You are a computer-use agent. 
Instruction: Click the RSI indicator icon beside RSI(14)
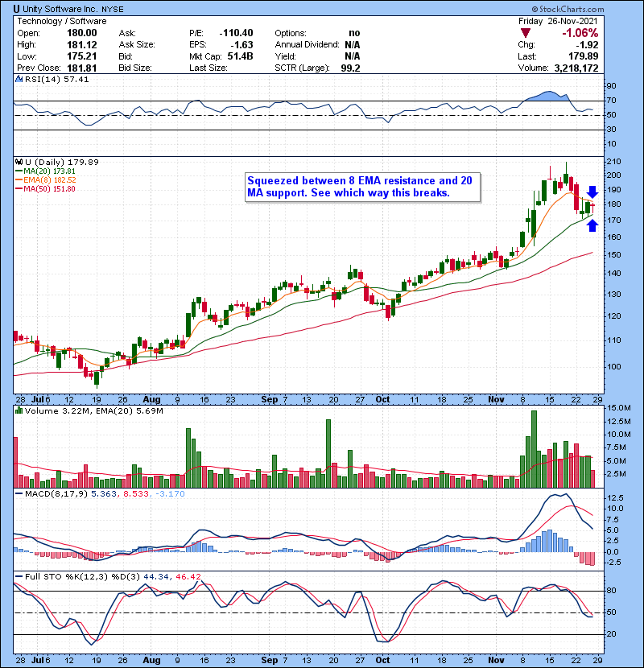(19, 79)
